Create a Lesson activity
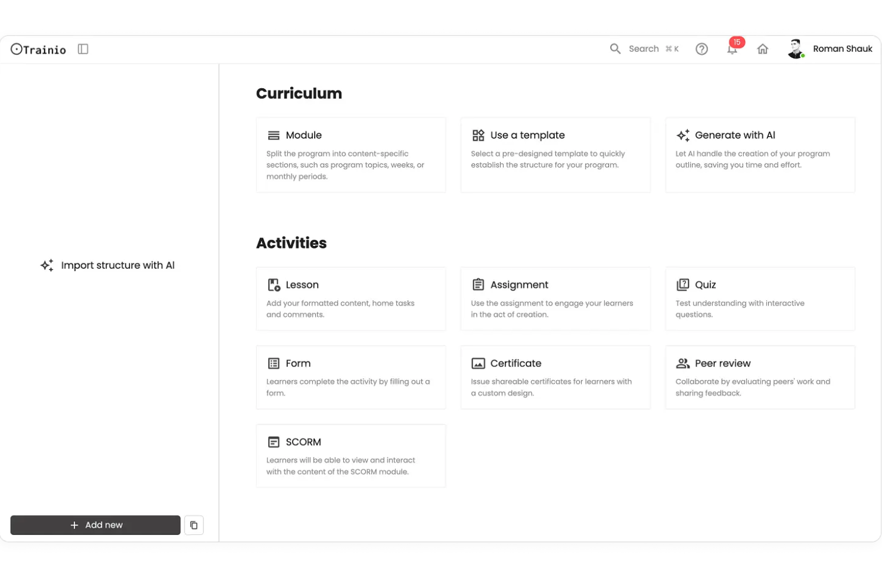This screenshot has width=882, height=588. 351,298
